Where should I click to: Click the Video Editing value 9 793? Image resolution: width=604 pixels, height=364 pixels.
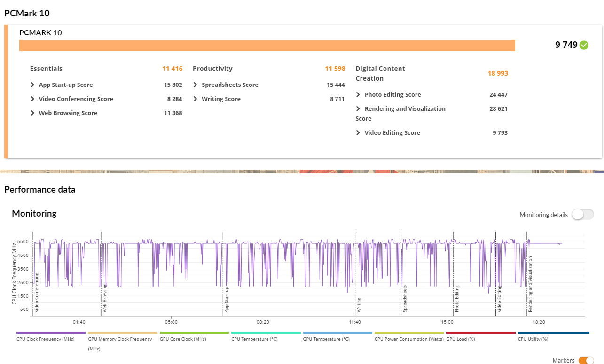[500, 133]
